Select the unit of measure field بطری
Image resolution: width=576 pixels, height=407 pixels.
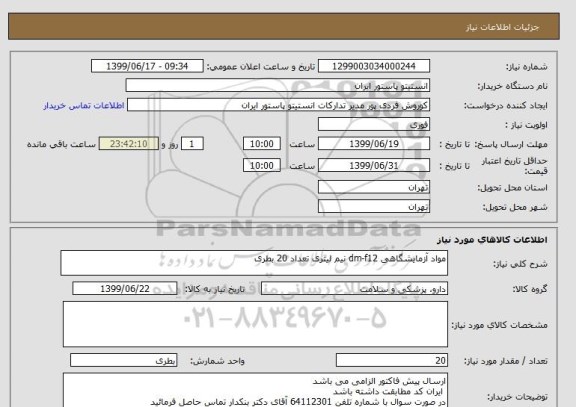pos(123,361)
